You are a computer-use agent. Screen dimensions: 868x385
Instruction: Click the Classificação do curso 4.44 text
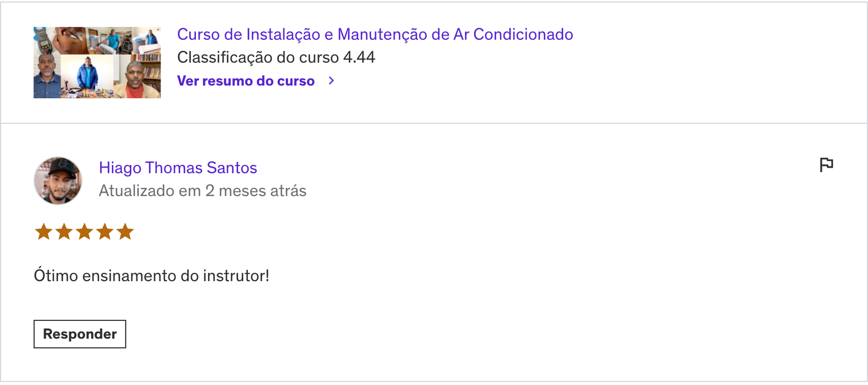276,57
